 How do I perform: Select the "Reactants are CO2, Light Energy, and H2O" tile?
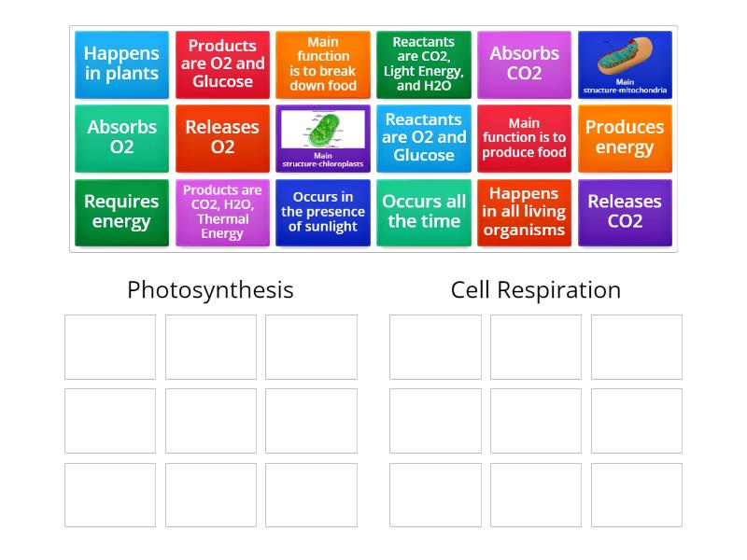point(423,64)
